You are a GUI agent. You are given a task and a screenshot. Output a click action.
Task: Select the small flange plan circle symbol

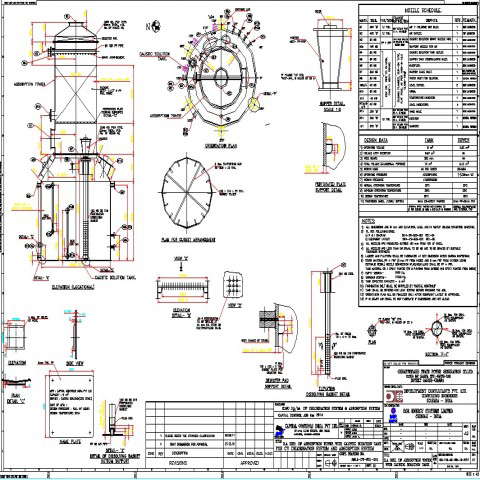[x=372, y=331]
